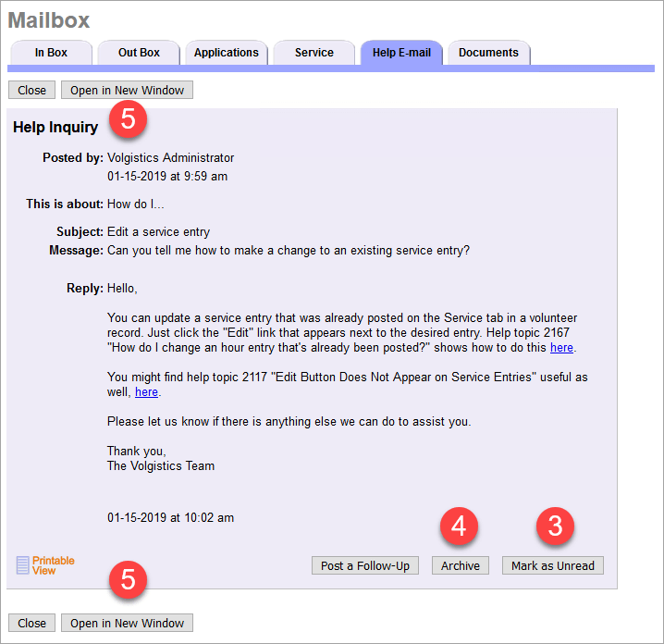Click the red number 3 callout badge
The height and width of the screenshot is (644, 664).
[555, 526]
